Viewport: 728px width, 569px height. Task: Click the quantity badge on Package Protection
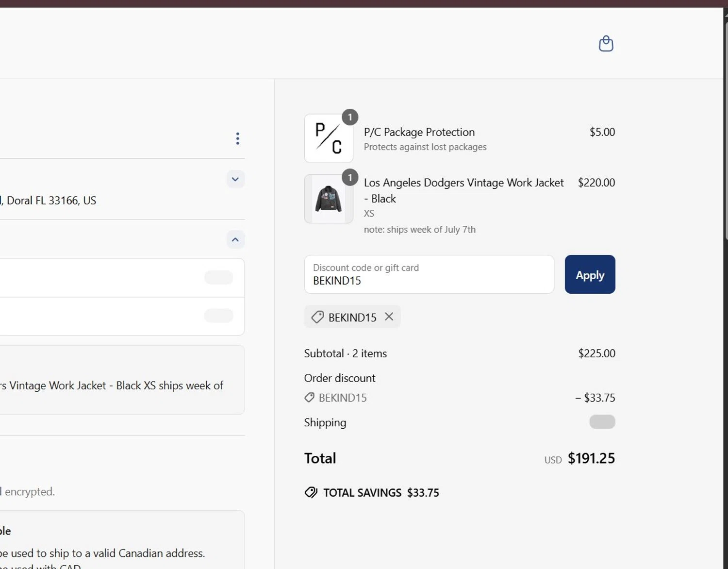click(x=350, y=117)
